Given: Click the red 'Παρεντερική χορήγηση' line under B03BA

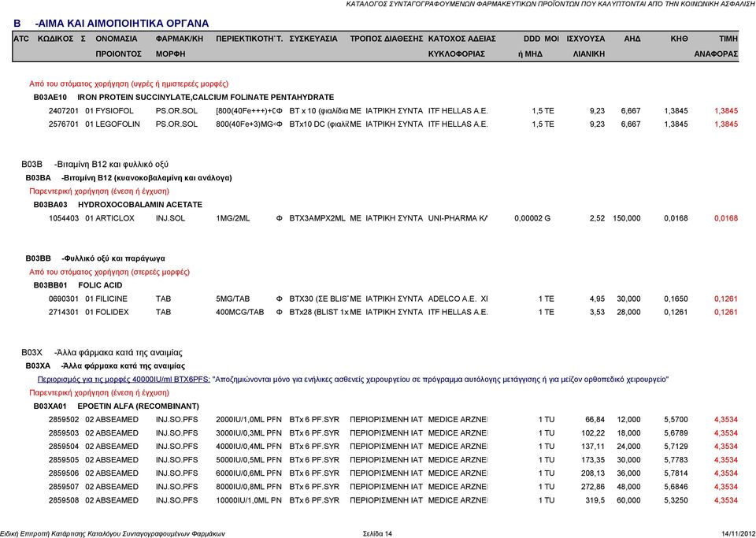Looking at the screenshot, I should pos(99,191).
